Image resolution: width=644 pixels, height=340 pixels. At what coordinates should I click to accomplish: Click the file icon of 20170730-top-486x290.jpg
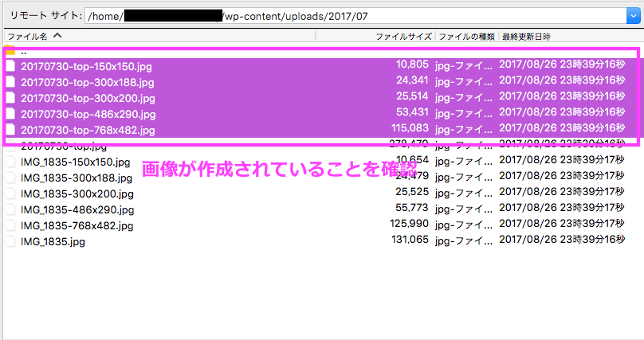click(x=10, y=114)
